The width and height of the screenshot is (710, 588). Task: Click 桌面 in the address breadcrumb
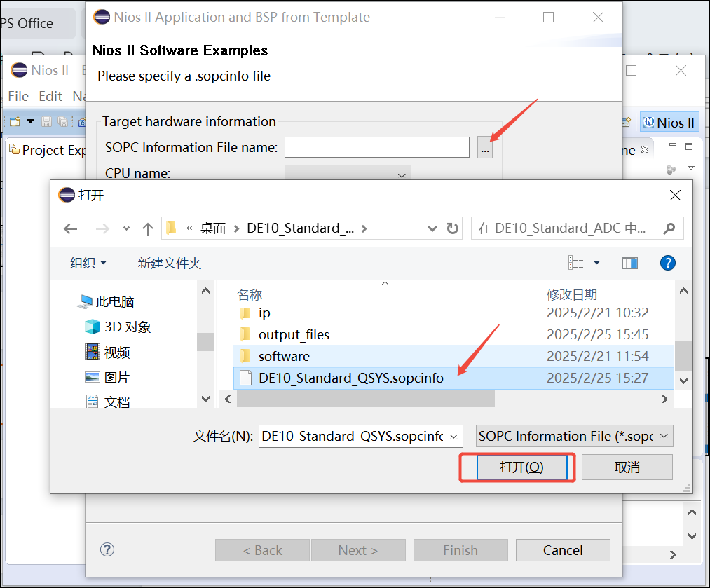point(213,228)
